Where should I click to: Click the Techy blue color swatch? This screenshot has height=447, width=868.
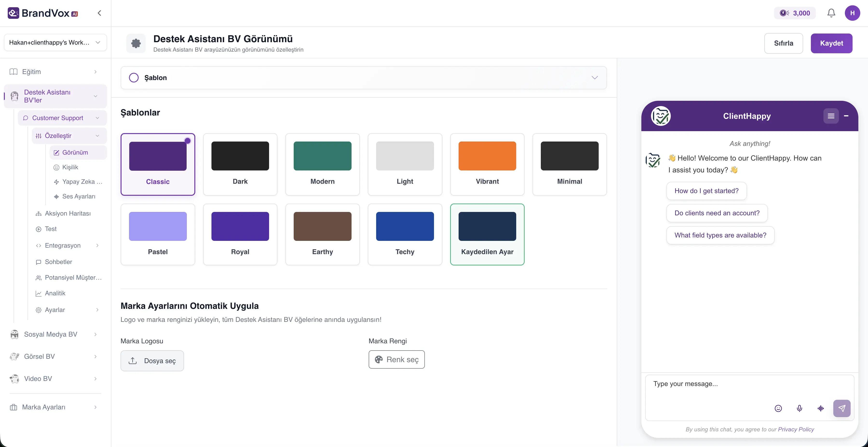tap(405, 226)
